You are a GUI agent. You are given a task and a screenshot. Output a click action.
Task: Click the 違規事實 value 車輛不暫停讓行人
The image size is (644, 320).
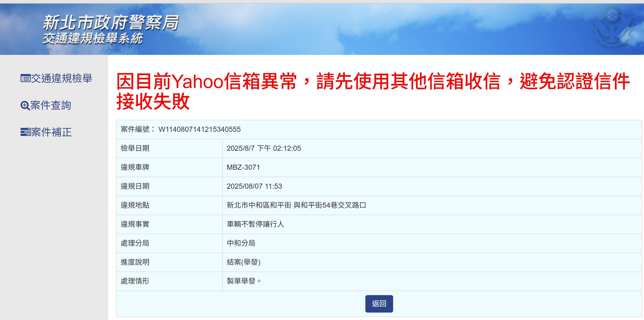point(255,224)
